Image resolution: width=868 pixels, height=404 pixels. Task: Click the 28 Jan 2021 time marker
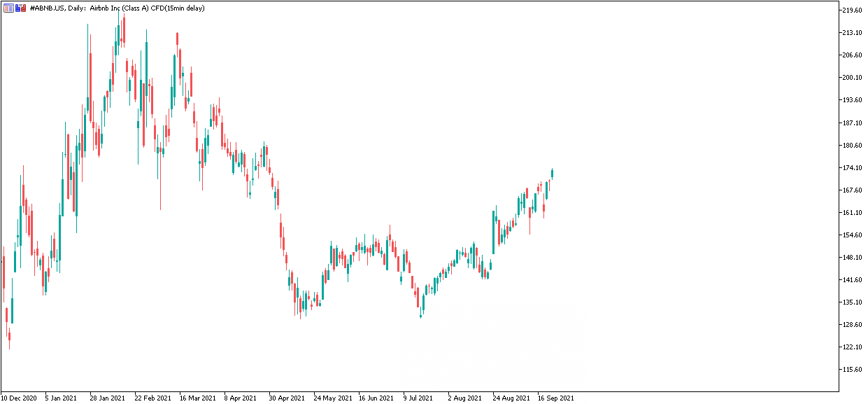(x=108, y=398)
